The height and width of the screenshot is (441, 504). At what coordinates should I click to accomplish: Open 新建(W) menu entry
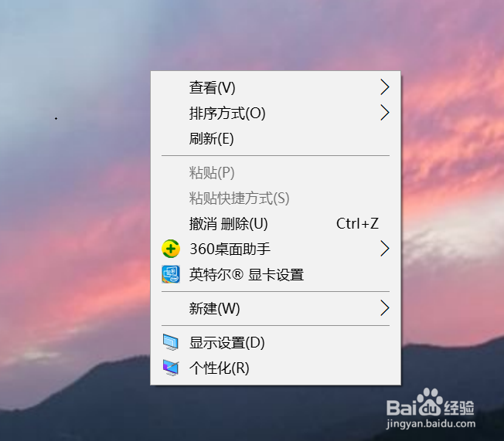[x=275, y=309]
